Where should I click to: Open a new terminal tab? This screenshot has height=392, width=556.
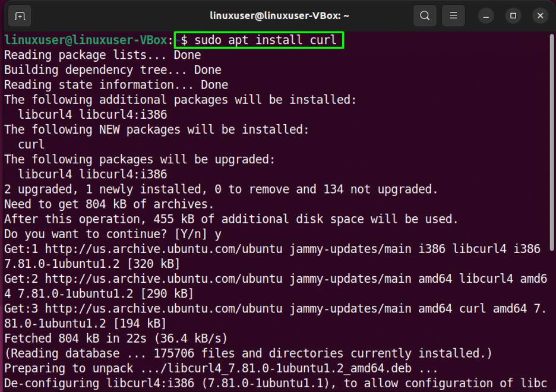coord(20,15)
